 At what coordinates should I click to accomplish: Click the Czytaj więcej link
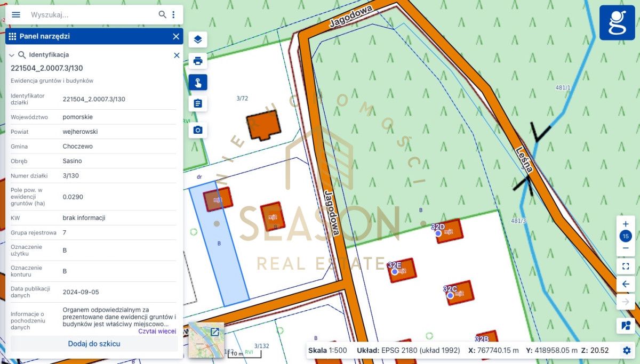tap(157, 331)
